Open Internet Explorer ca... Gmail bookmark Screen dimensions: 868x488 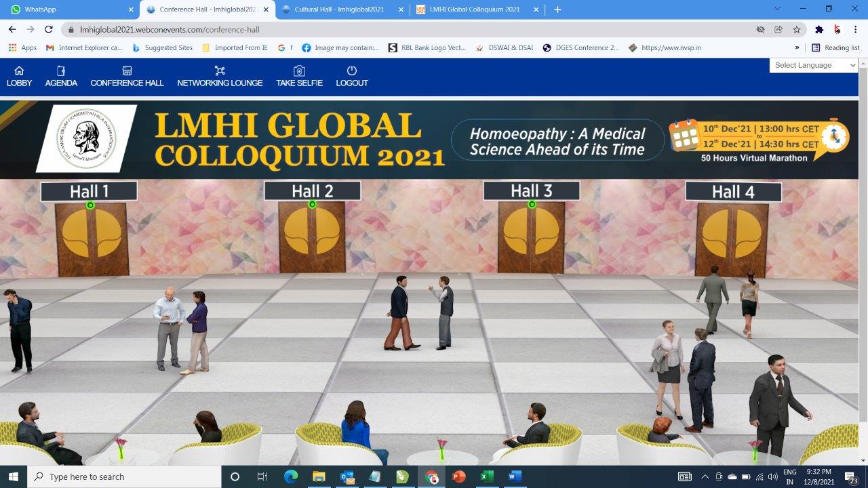point(84,47)
